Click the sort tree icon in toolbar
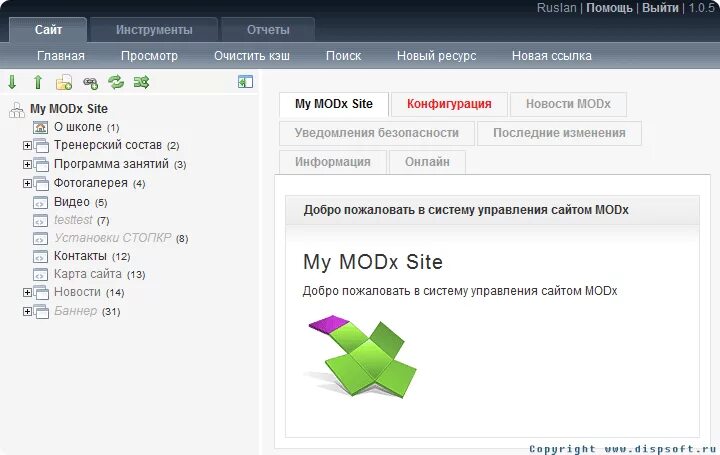 point(141,82)
